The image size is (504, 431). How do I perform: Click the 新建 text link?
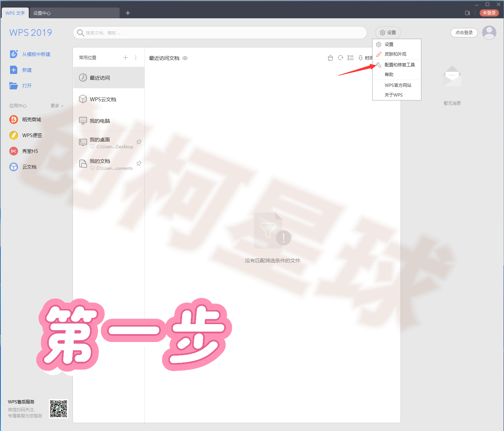click(27, 70)
